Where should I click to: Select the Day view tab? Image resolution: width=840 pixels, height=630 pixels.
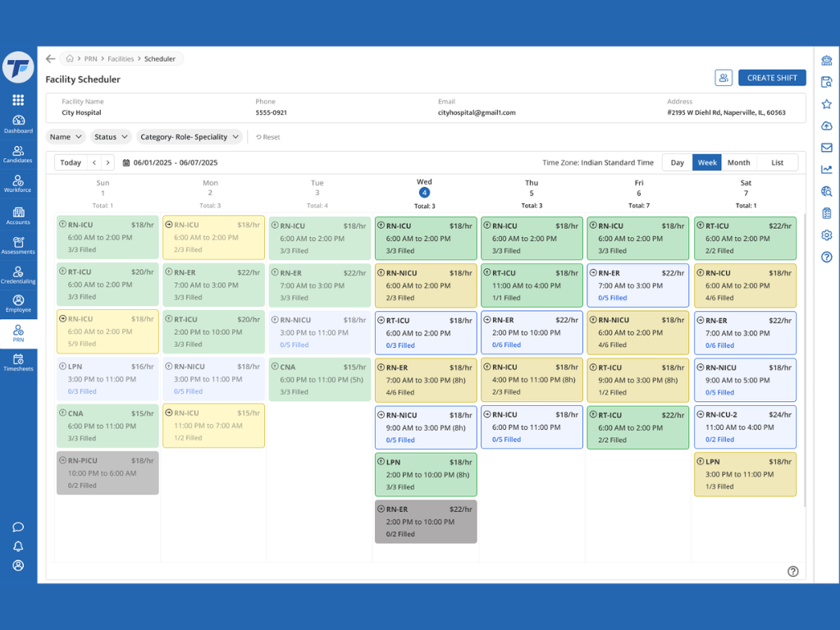pos(677,162)
